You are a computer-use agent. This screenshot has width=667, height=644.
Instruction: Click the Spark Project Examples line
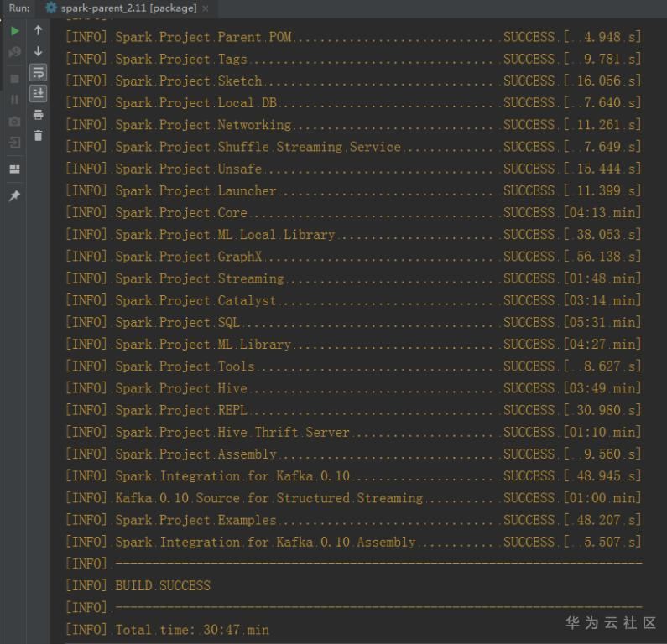(353, 520)
